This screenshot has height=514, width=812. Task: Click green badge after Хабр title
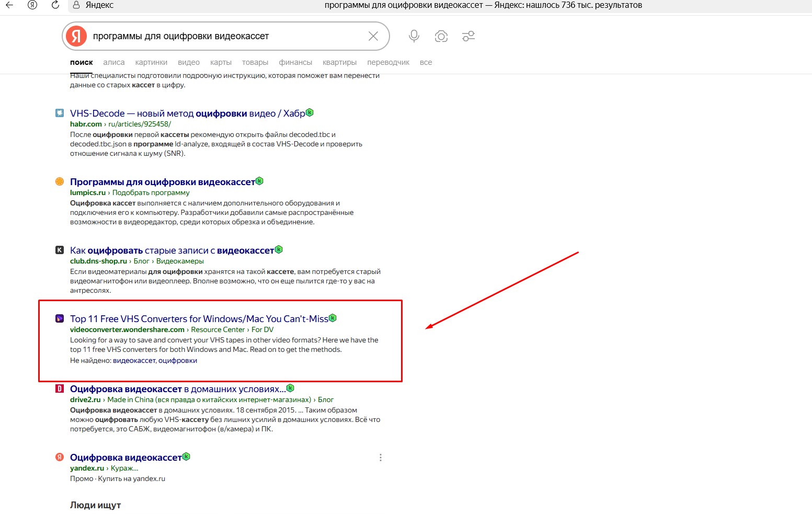click(x=310, y=112)
